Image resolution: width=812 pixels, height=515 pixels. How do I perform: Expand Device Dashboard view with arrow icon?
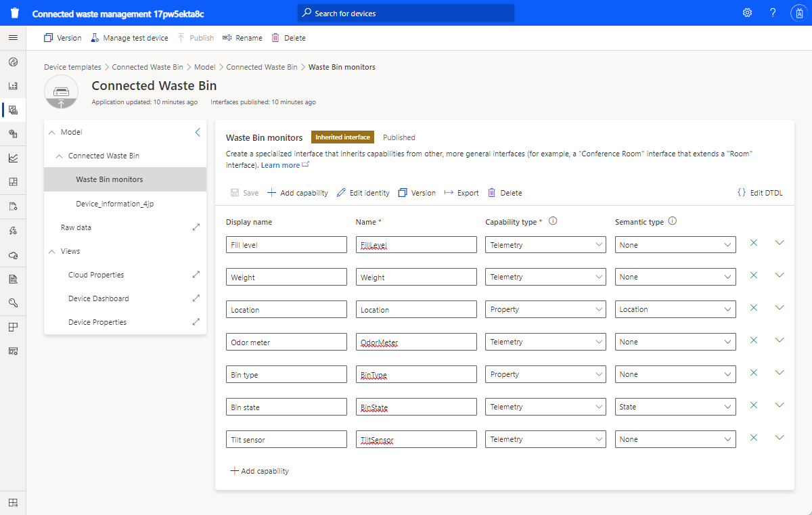pos(196,298)
